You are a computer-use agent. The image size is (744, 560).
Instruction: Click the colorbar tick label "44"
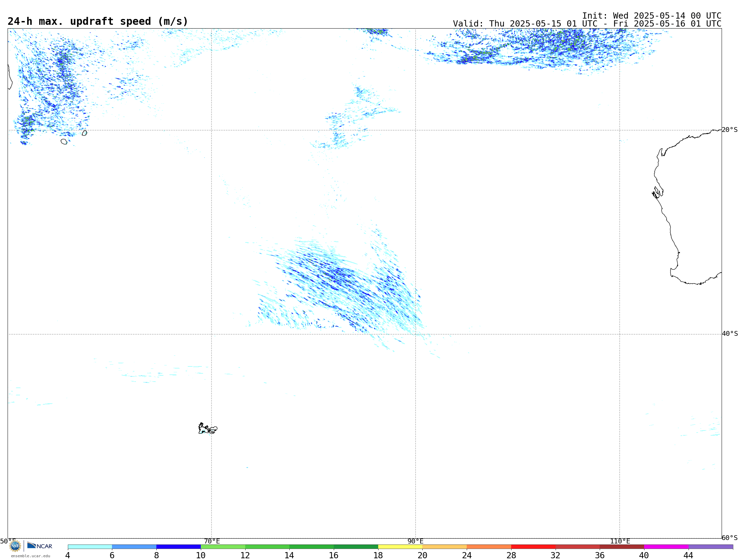click(689, 556)
